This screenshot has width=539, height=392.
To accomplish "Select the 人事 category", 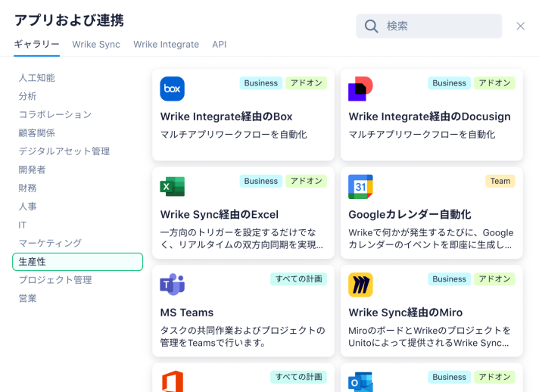I will [27, 207].
